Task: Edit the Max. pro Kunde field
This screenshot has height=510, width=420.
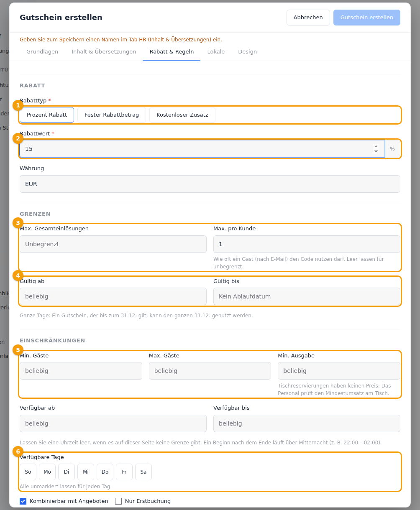Action: (x=307, y=244)
